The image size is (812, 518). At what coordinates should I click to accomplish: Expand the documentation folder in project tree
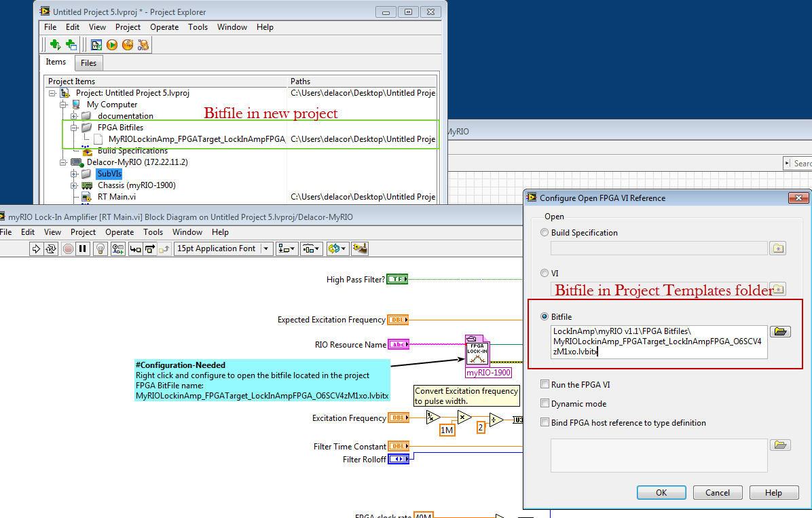click(74, 116)
